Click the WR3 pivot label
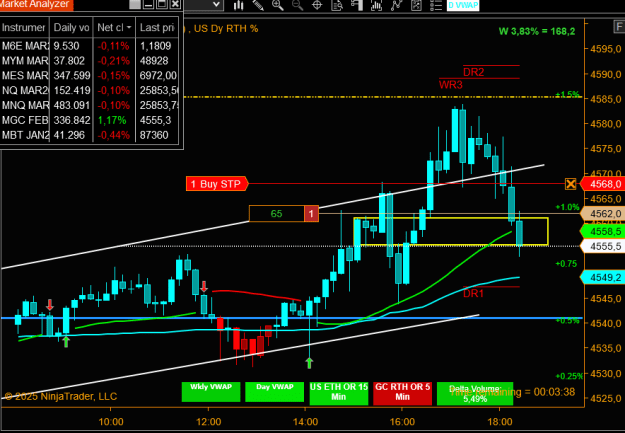The height and width of the screenshot is (433, 625). 451,85
